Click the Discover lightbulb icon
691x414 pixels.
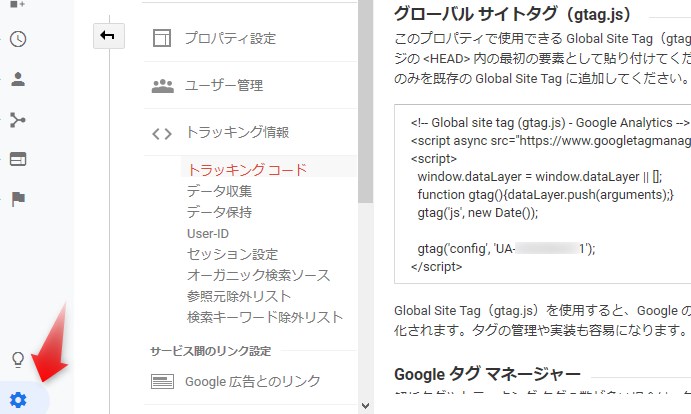18,359
